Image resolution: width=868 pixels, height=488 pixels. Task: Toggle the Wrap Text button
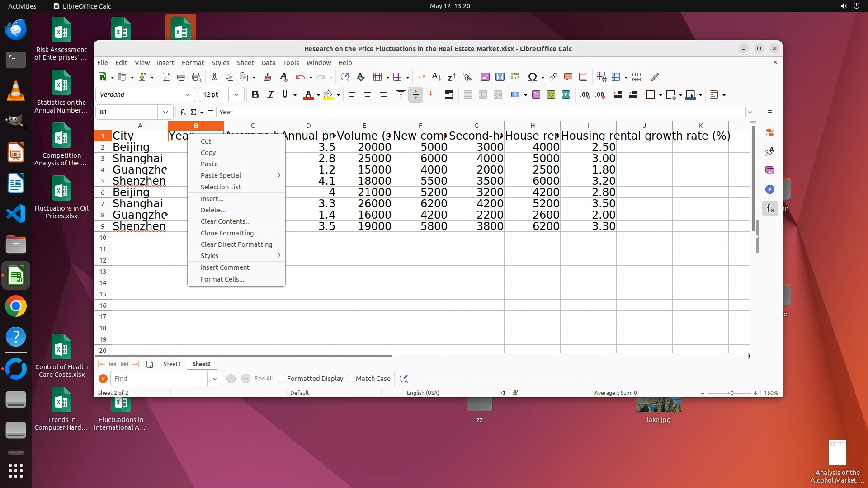(x=449, y=94)
